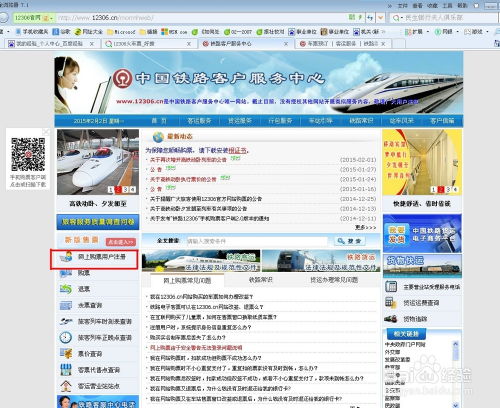
Task: Open the red FAQ link about 安全警告
Action: 196,348
